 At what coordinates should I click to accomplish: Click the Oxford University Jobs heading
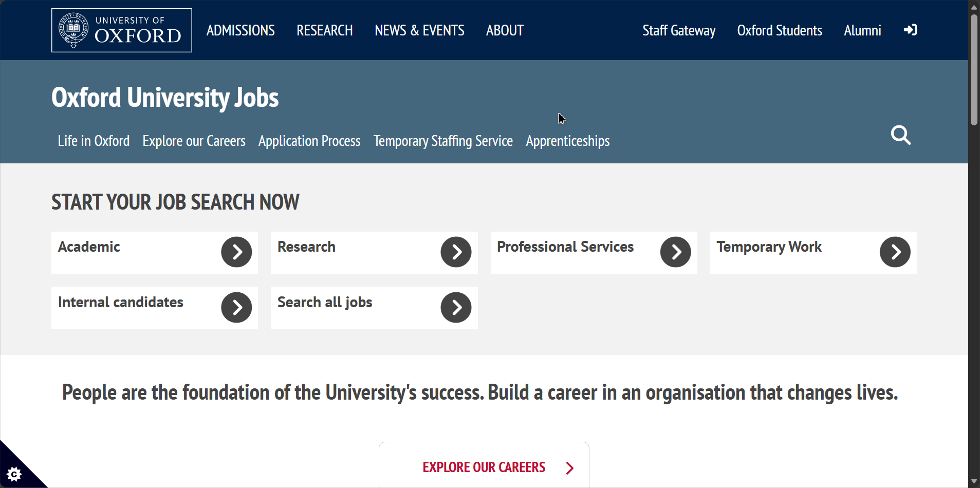[x=165, y=98]
